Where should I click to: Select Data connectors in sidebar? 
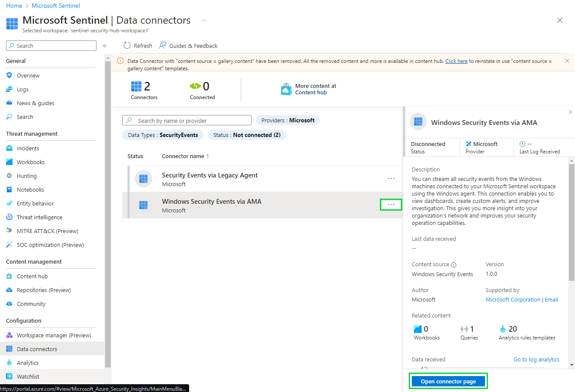[52, 349]
